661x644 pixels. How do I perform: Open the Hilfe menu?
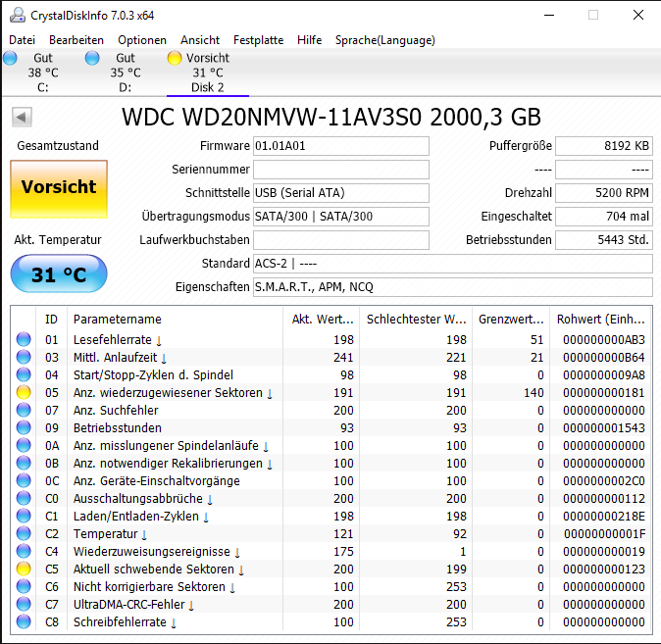[310, 40]
